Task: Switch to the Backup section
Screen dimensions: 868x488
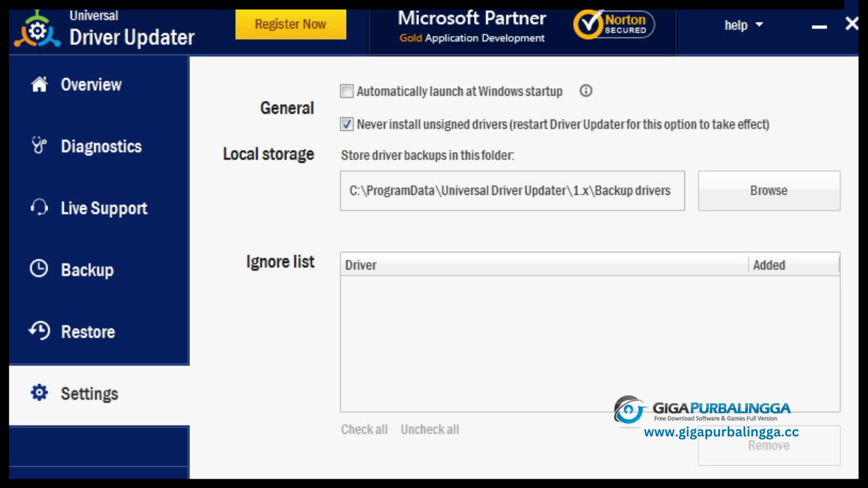Action: coord(99,270)
